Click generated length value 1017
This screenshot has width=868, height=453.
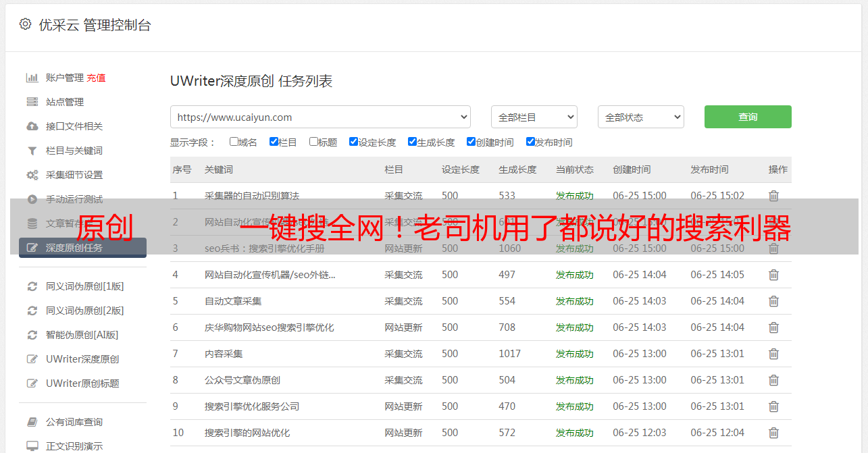click(x=509, y=354)
